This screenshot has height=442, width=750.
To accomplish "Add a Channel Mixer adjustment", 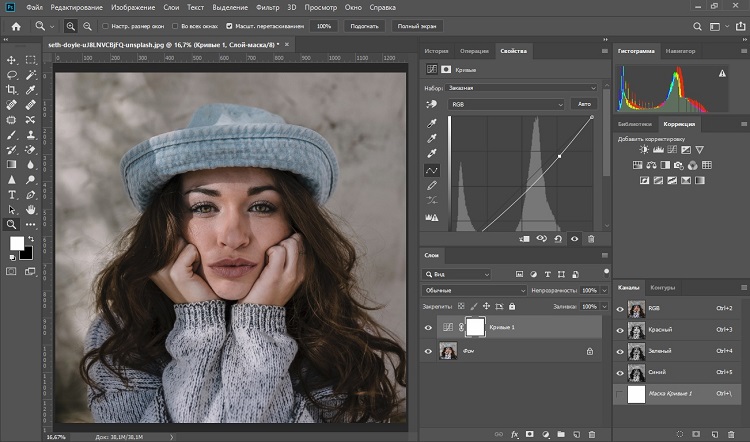I will point(693,165).
